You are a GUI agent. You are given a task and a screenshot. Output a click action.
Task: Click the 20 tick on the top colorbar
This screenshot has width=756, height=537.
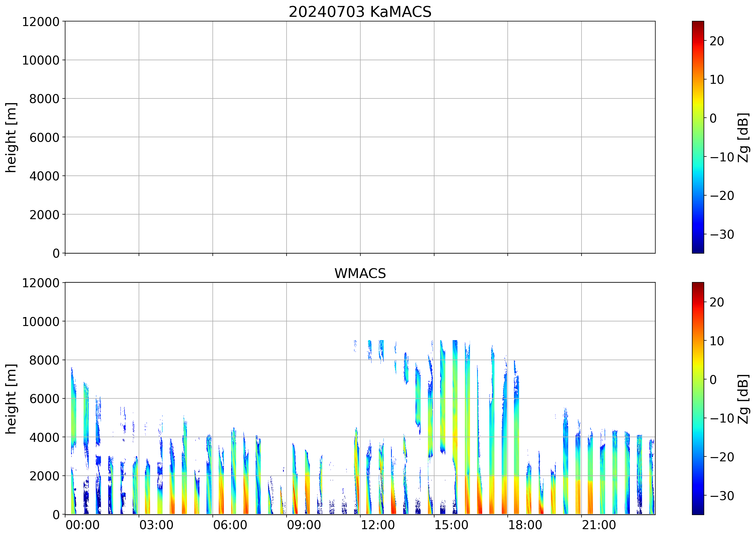click(x=717, y=41)
